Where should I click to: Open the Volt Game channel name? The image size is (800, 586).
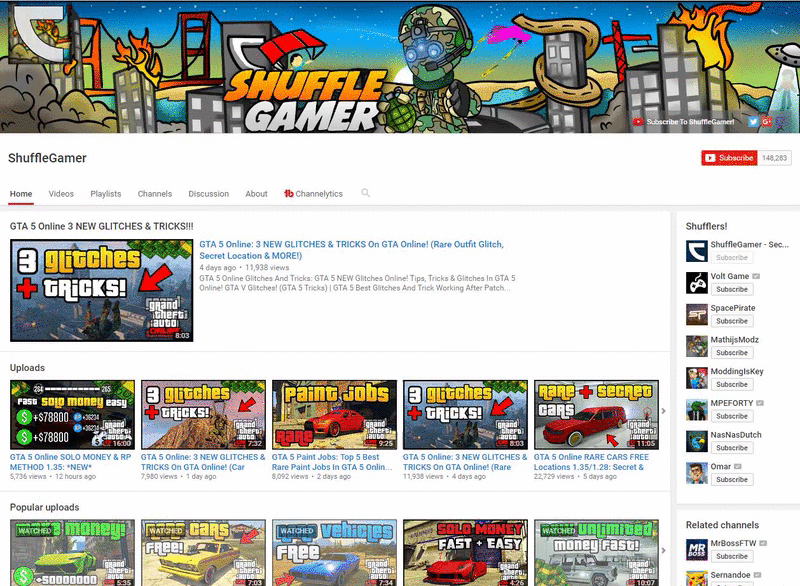click(x=730, y=276)
